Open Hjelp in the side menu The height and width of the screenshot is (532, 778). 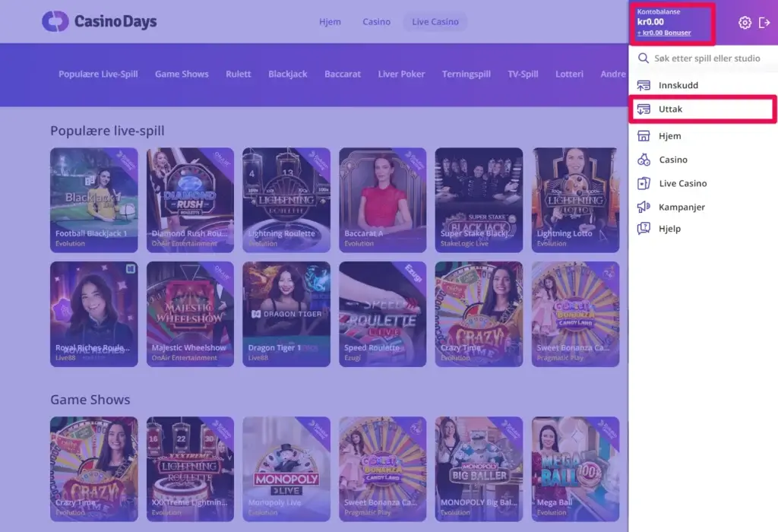(703, 228)
